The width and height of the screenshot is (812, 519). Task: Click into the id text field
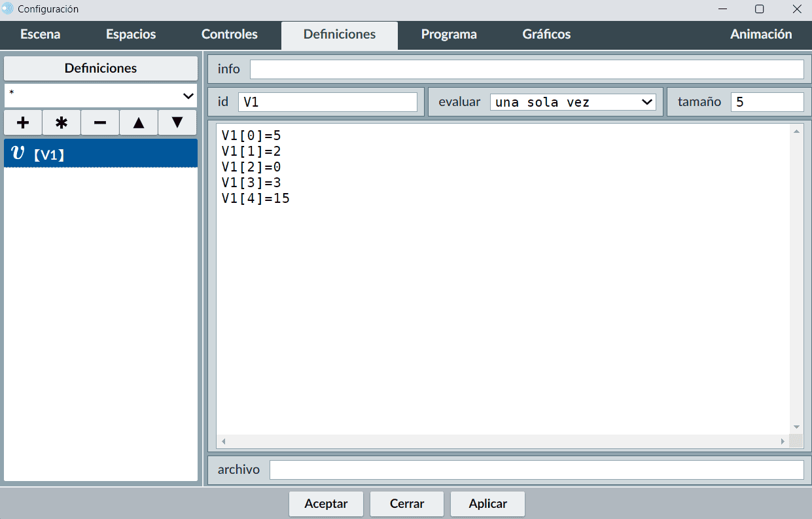[327, 102]
